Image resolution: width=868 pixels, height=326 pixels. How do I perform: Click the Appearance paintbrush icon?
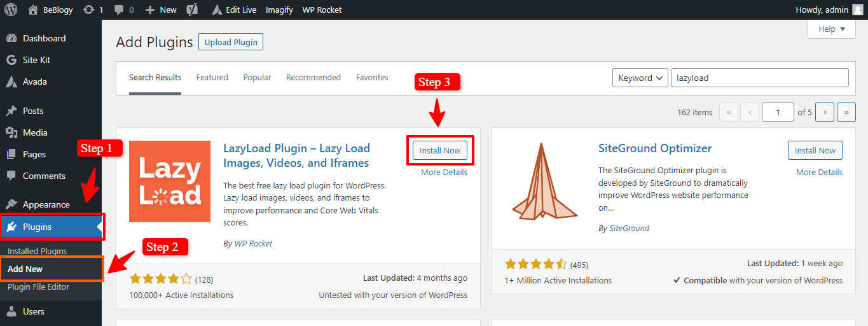coord(11,204)
